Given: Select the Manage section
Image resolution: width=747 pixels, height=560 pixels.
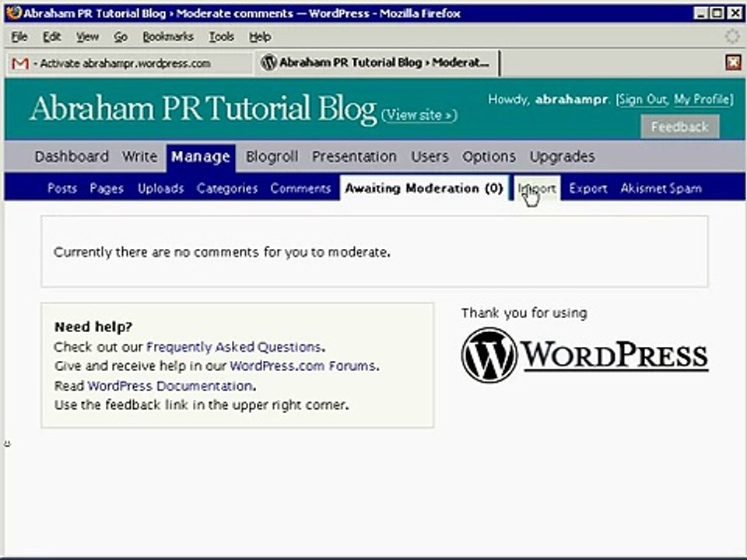Looking at the screenshot, I should click(201, 157).
